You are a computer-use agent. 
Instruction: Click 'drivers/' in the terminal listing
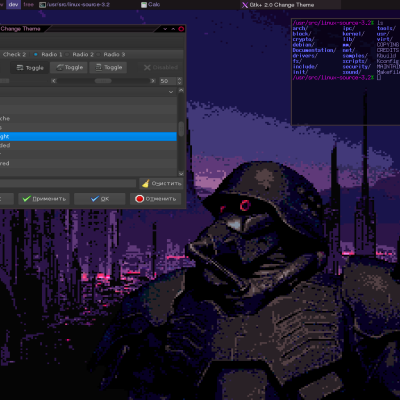(x=305, y=56)
